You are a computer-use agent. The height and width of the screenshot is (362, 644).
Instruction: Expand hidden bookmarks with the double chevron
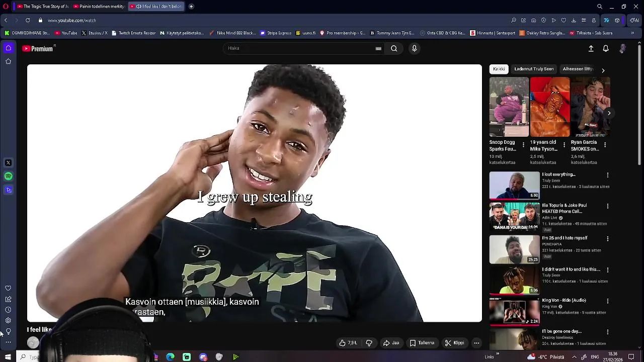(x=632, y=33)
